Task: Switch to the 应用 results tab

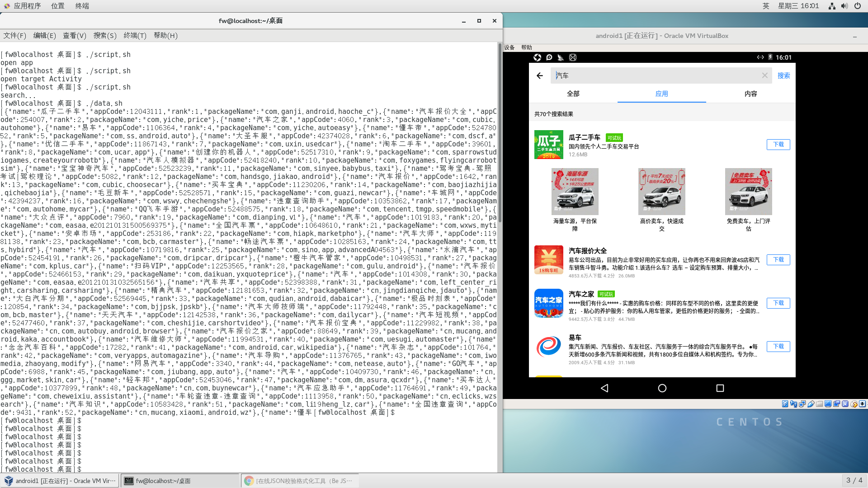Action: tap(662, 94)
